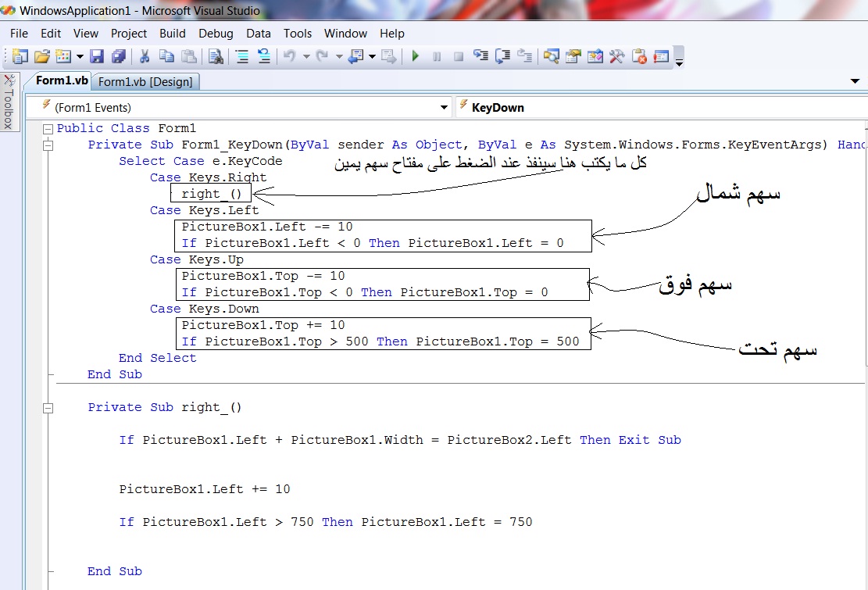The height and width of the screenshot is (590, 868).
Task: Click the last window icon on toolbar
Action: [661, 56]
